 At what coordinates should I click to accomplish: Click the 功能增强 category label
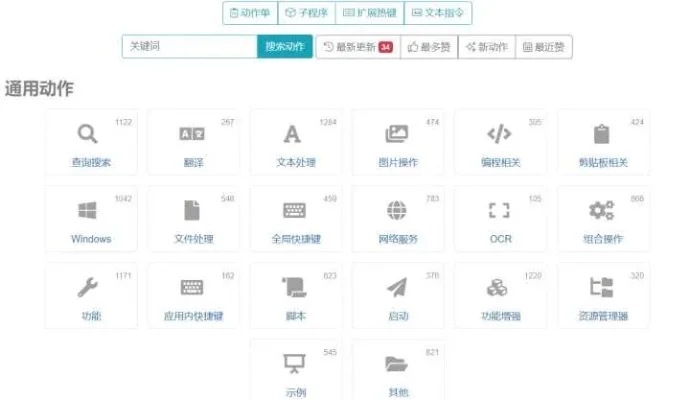tap(501, 316)
